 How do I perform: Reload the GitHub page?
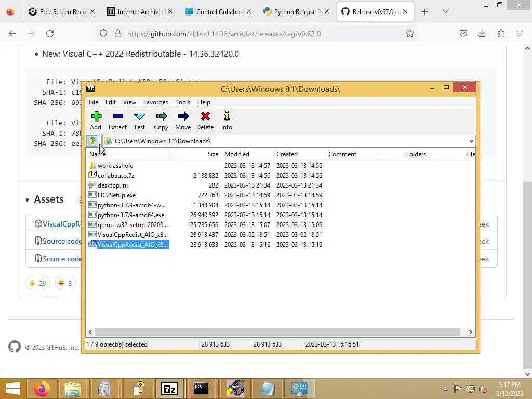coord(50,34)
